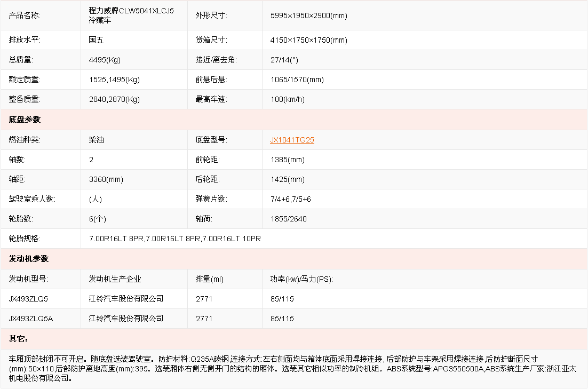Click the 轴荷 label
This screenshot has width=588, height=389.
click(x=204, y=219)
